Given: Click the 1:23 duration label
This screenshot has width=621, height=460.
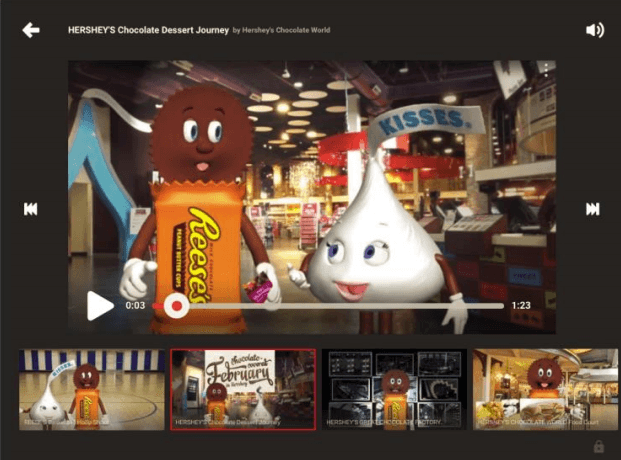Looking at the screenshot, I should point(521,305).
